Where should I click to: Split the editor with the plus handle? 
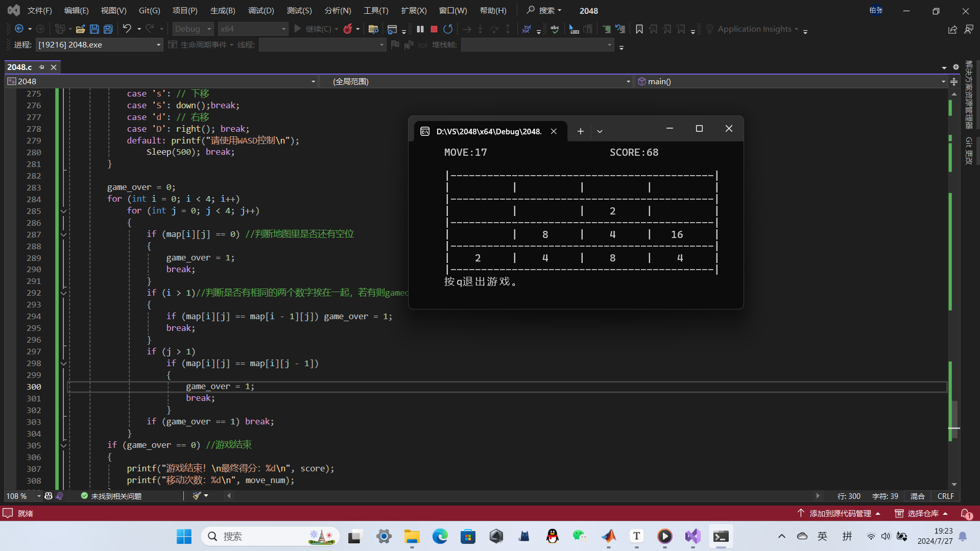(954, 81)
